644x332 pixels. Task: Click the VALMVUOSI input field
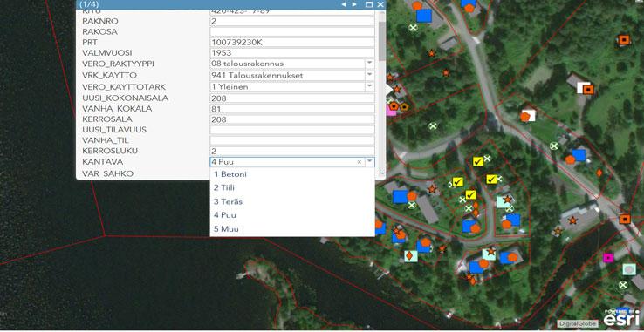pos(292,53)
